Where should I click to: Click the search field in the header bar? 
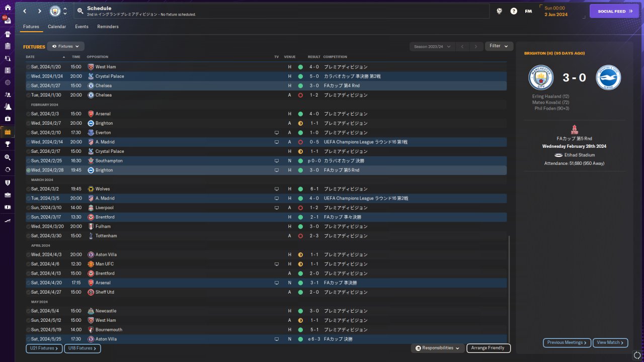pos(282,11)
